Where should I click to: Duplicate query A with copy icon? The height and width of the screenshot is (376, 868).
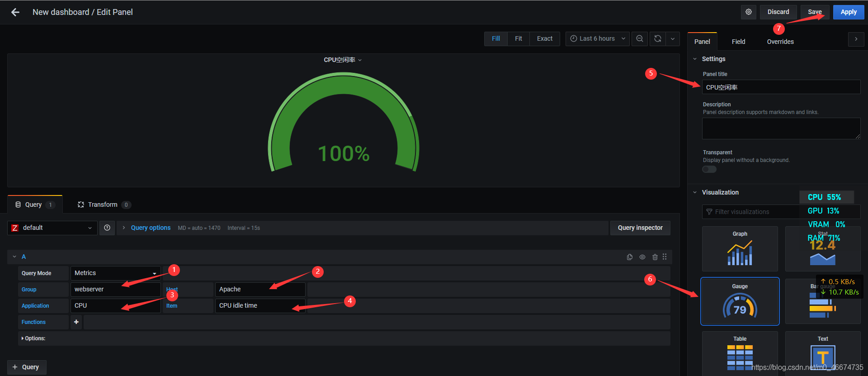[630, 257]
